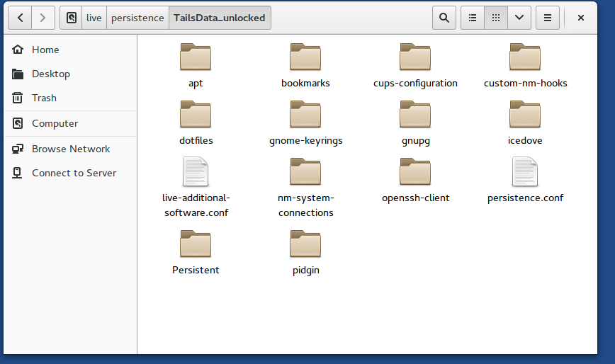This screenshot has width=615, height=364.
Task: Select the nm-system-connections folder icon
Action: click(305, 171)
